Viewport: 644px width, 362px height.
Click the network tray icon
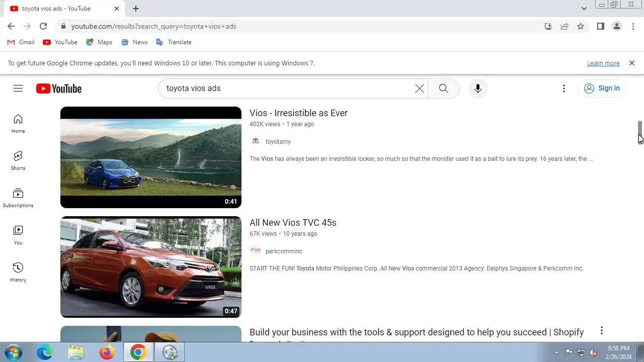pos(581,352)
